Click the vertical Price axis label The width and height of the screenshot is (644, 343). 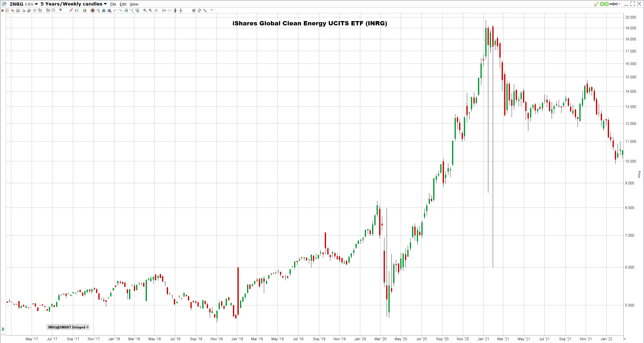point(639,174)
